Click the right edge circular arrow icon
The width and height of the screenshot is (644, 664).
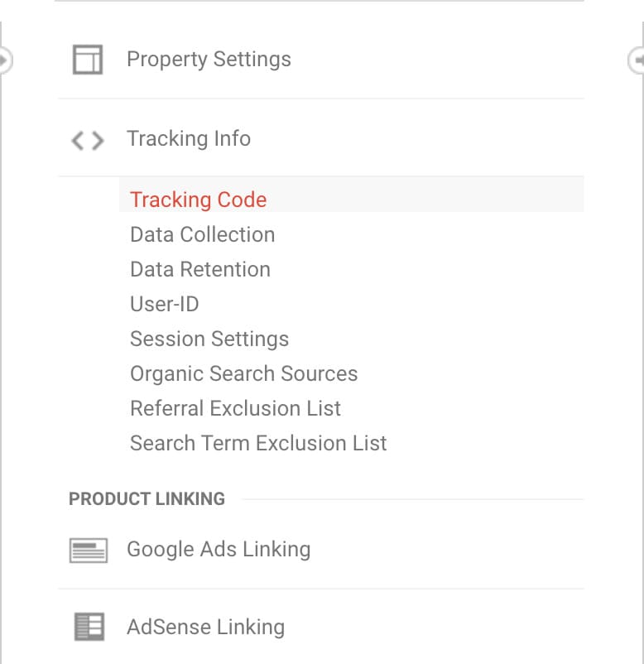[636, 60]
